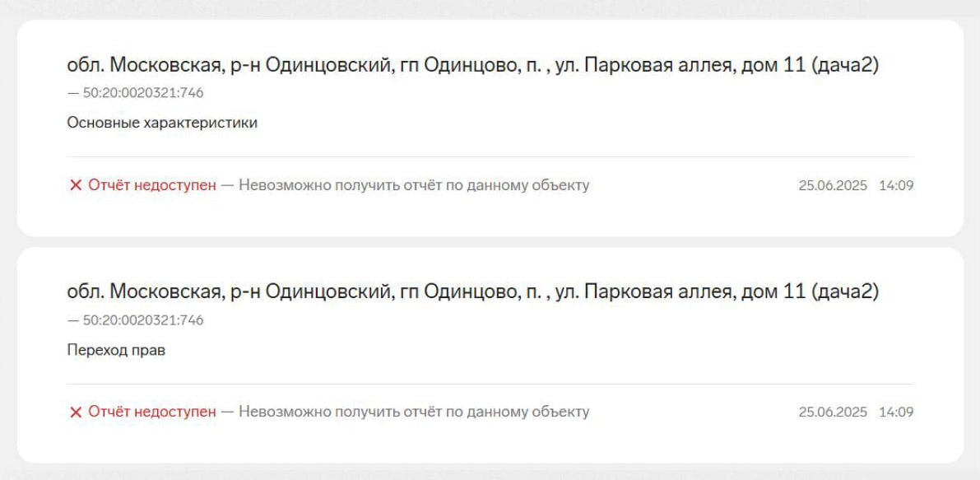Click the red X icon in Основные характеристики card
The width and height of the screenshot is (980, 480).
[76, 185]
